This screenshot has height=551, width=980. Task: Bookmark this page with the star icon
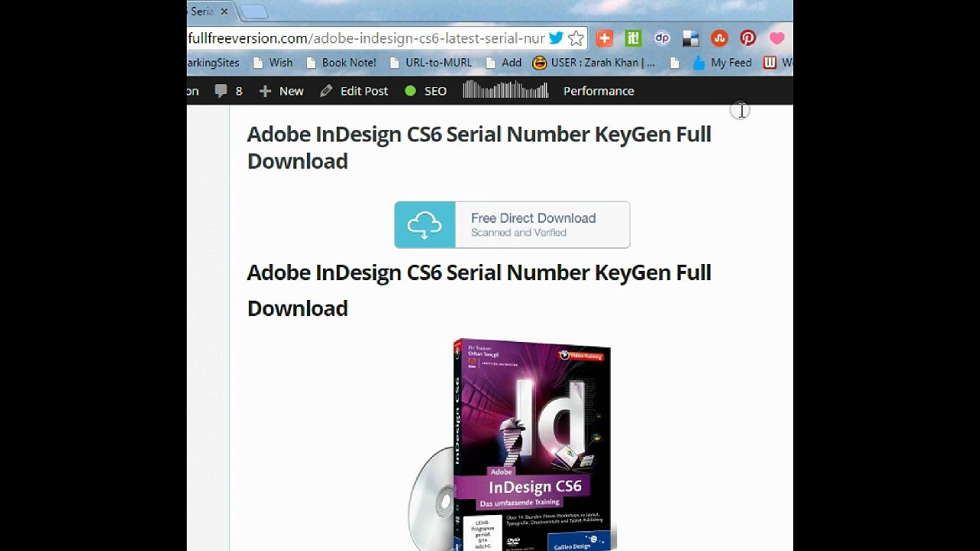tap(577, 38)
